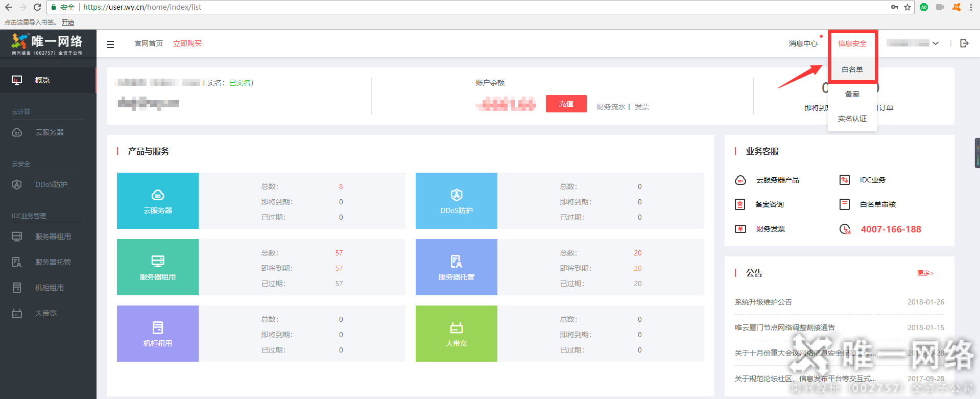980x399 pixels.
Task: Open the 大带宽 green tile
Action: pos(456,334)
